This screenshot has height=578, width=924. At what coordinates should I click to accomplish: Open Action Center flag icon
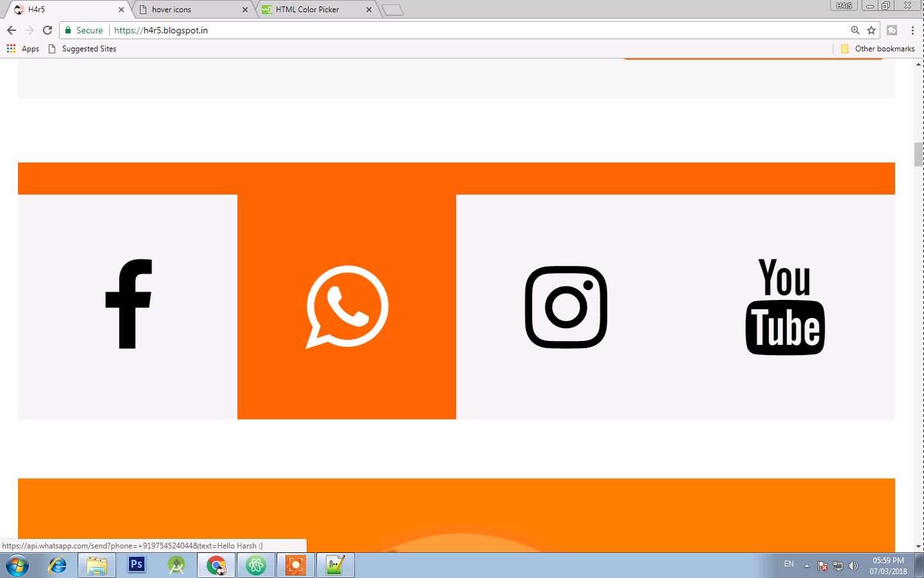coord(823,566)
